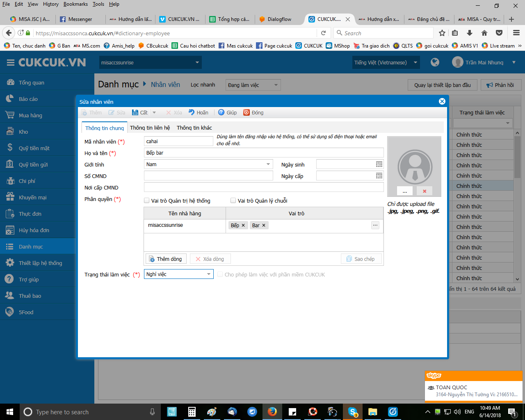The width and height of the screenshot is (525, 420).
Task: Click into the Mã nhân viên field
Action: pyautogui.click(x=178, y=141)
